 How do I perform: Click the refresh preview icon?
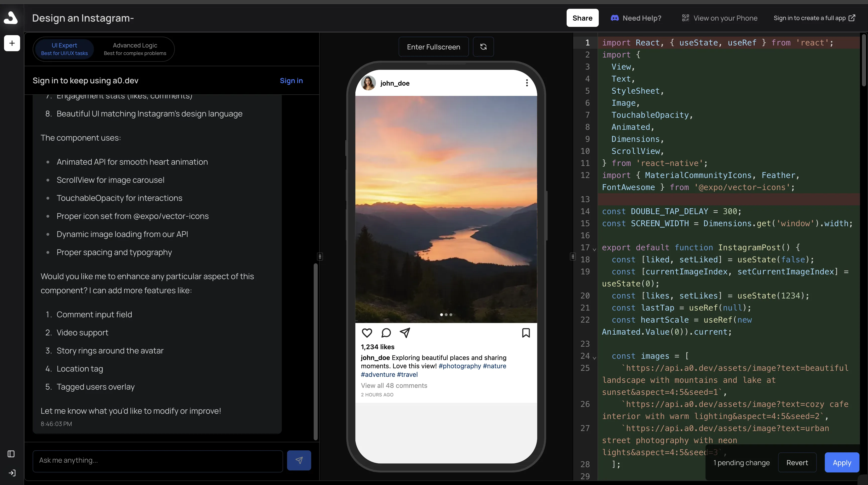click(483, 47)
